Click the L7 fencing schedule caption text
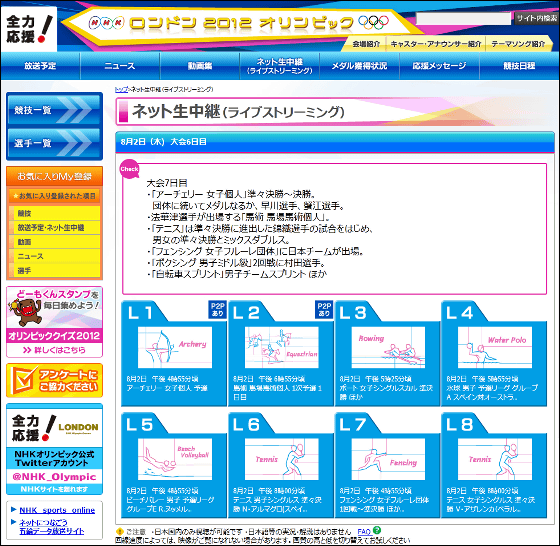 [x=384, y=500]
